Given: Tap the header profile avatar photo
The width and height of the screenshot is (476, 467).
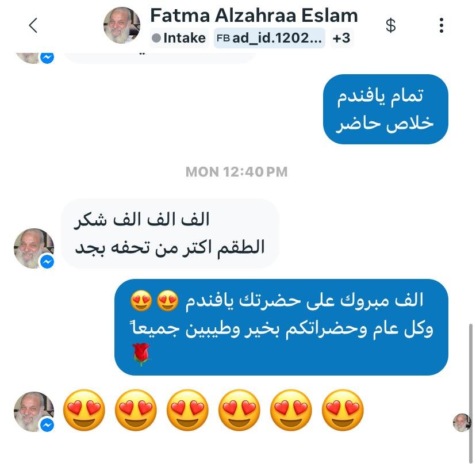Looking at the screenshot, I should coord(122,25).
